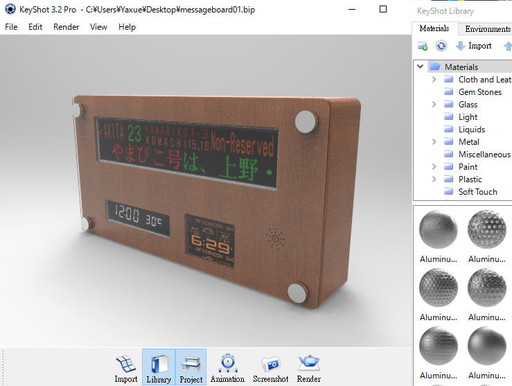Expand the Plastic folder
The image size is (512, 386).
click(434, 179)
